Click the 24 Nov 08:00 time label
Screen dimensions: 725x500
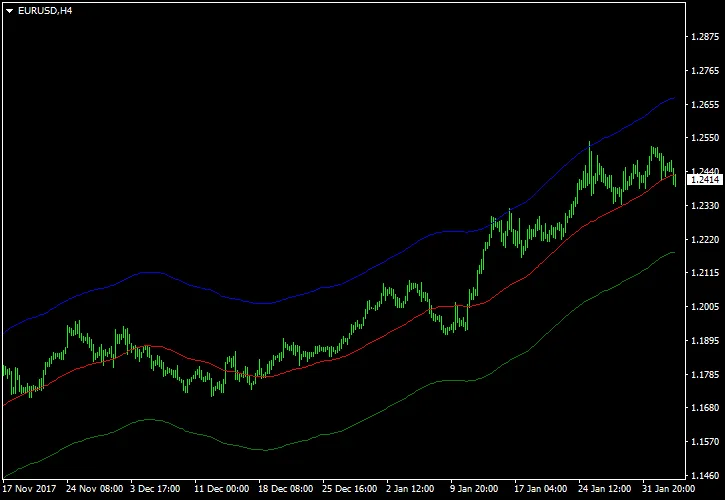95,491
